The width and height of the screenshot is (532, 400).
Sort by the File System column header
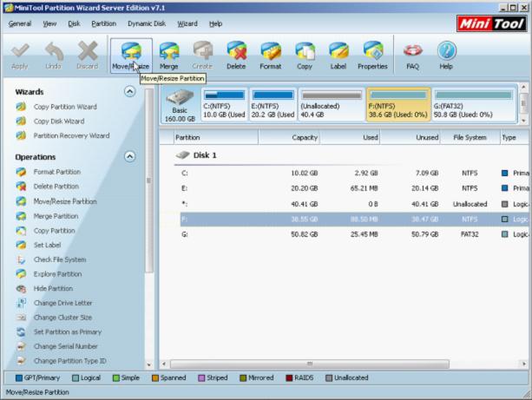[x=470, y=137]
